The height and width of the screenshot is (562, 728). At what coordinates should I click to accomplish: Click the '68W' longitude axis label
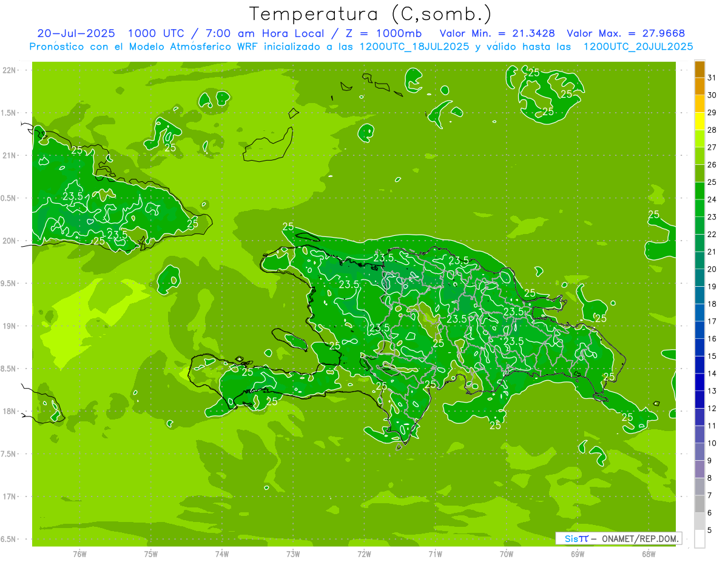pos(649,554)
